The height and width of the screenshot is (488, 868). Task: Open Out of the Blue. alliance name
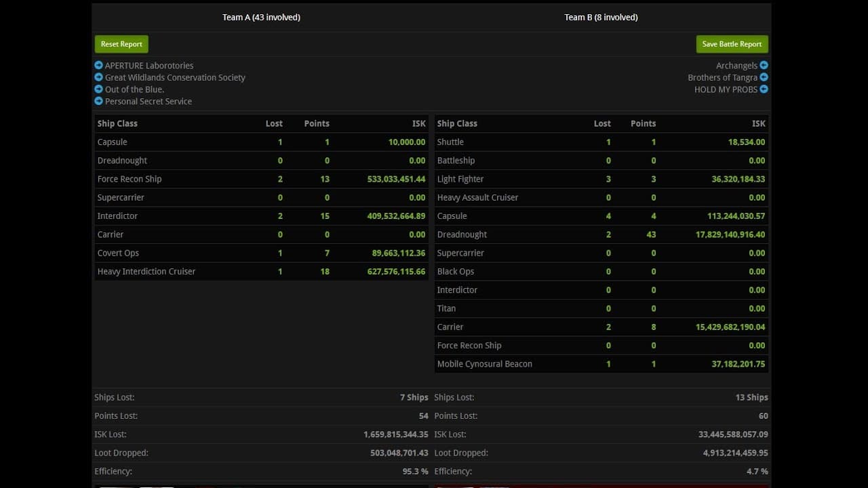(134, 89)
